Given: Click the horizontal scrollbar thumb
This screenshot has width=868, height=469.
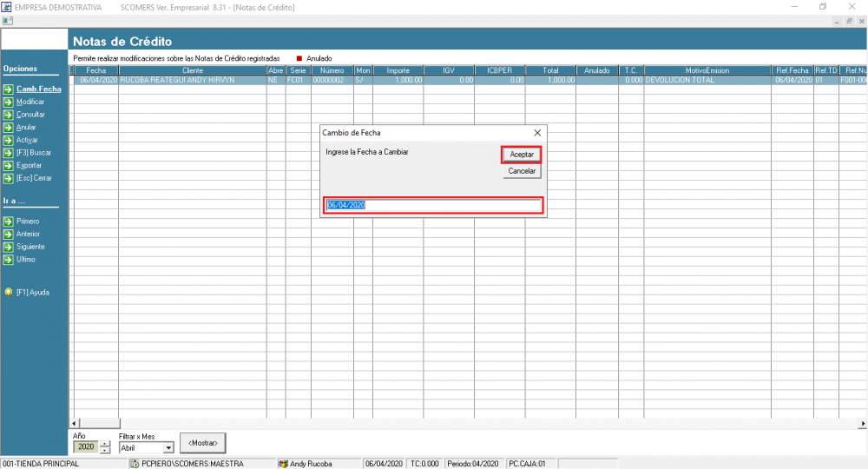Looking at the screenshot, I should click(x=100, y=424).
